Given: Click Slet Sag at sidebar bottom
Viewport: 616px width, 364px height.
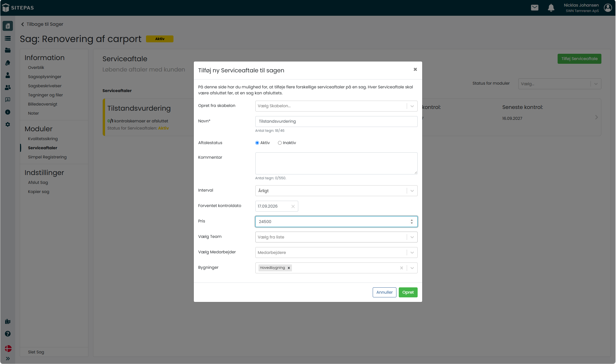Looking at the screenshot, I should pos(36,352).
